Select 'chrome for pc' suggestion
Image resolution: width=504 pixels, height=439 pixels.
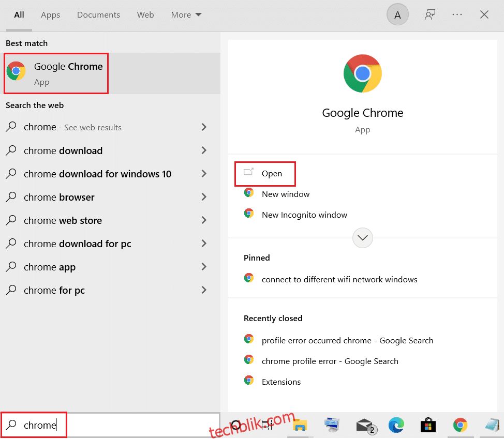tap(54, 291)
